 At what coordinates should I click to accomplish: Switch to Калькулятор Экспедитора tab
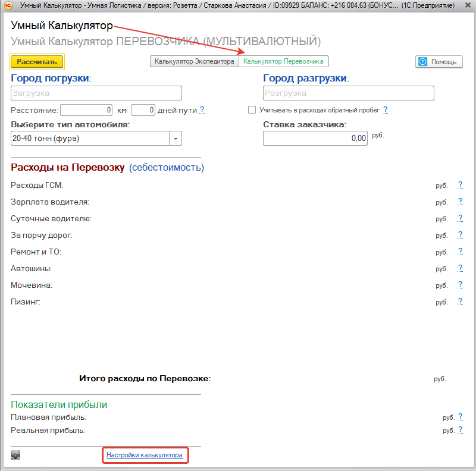[195, 61]
